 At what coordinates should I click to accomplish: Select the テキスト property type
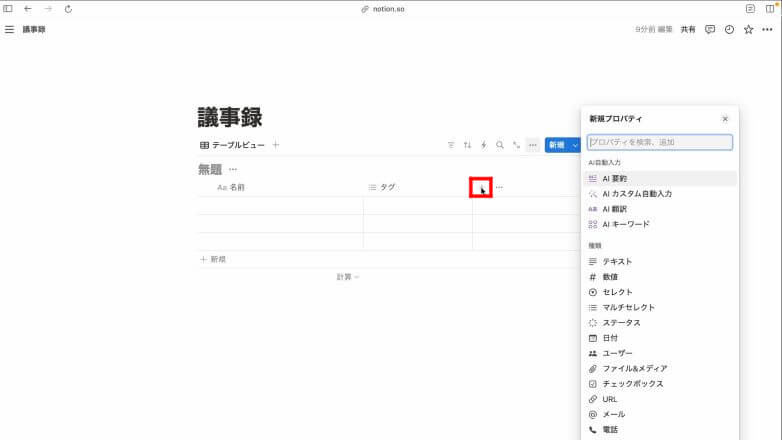659,261
